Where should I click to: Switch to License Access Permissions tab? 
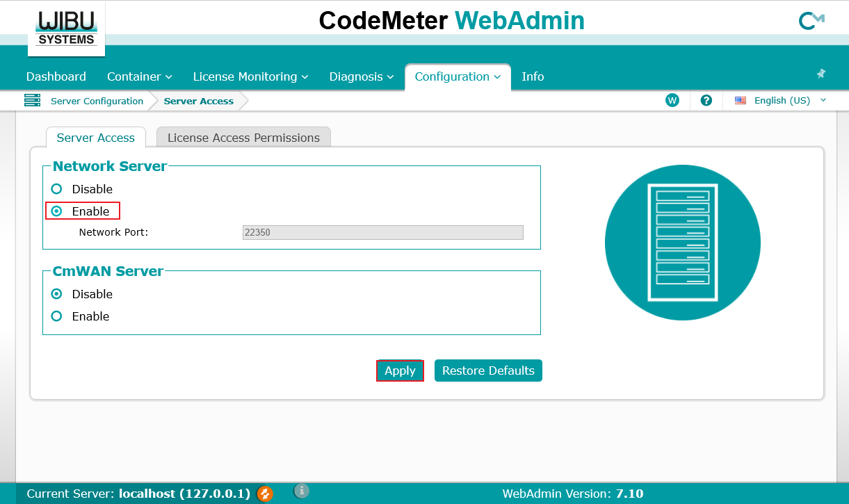coord(243,138)
